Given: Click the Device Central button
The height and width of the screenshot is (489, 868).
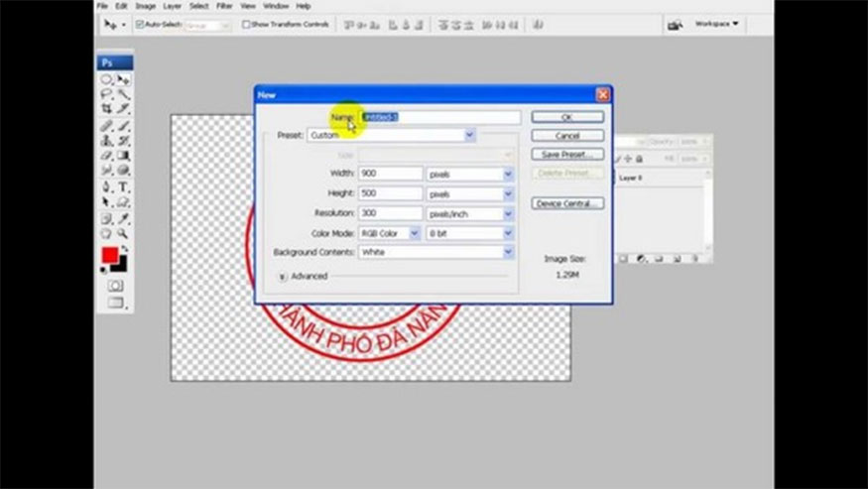Looking at the screenshot, I should 567,203.
